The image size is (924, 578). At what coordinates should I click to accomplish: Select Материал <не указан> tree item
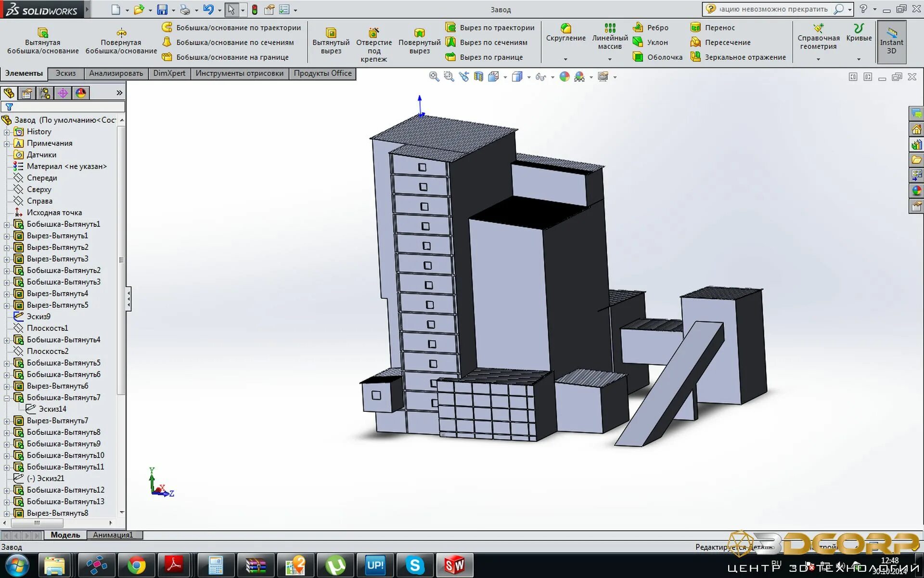click(x=66, y=166)
